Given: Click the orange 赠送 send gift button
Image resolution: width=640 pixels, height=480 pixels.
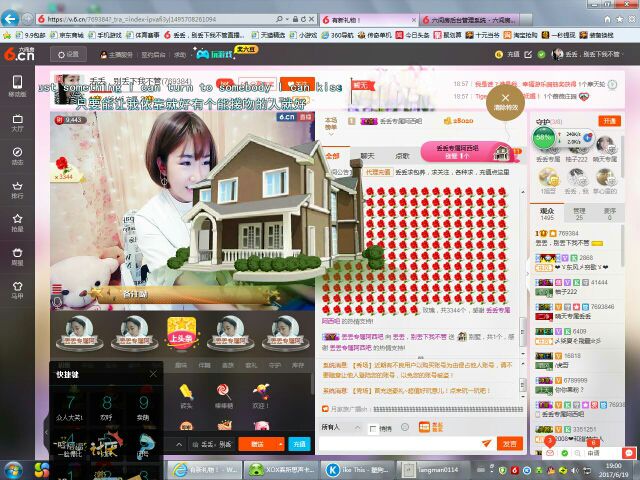Looking at the screenshot, I should click(x=258, y=444).
